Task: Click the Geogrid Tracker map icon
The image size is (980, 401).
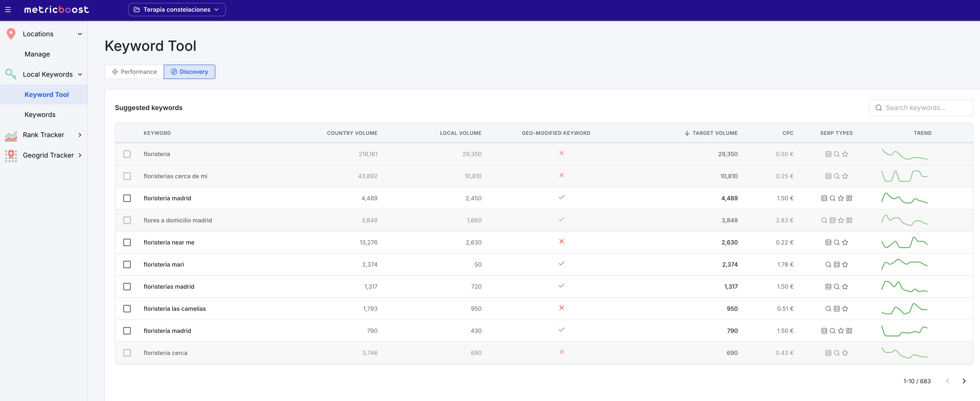Action: point(11,155)
